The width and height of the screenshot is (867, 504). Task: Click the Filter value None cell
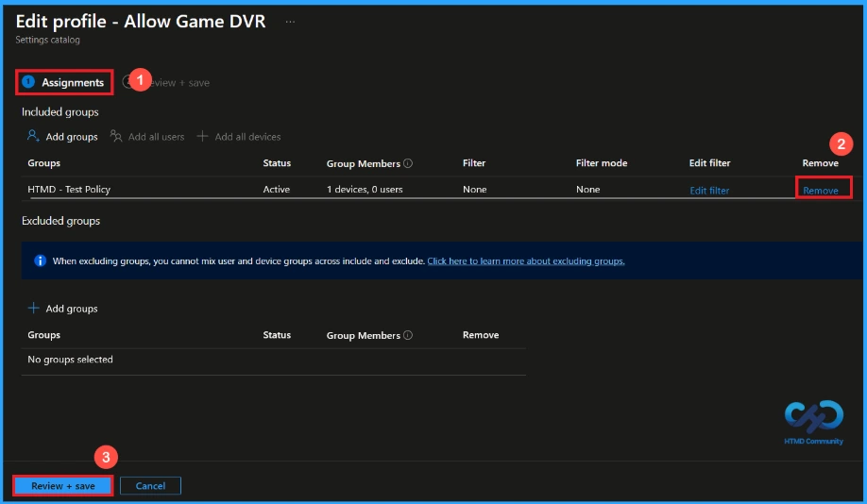click(474, 189)
